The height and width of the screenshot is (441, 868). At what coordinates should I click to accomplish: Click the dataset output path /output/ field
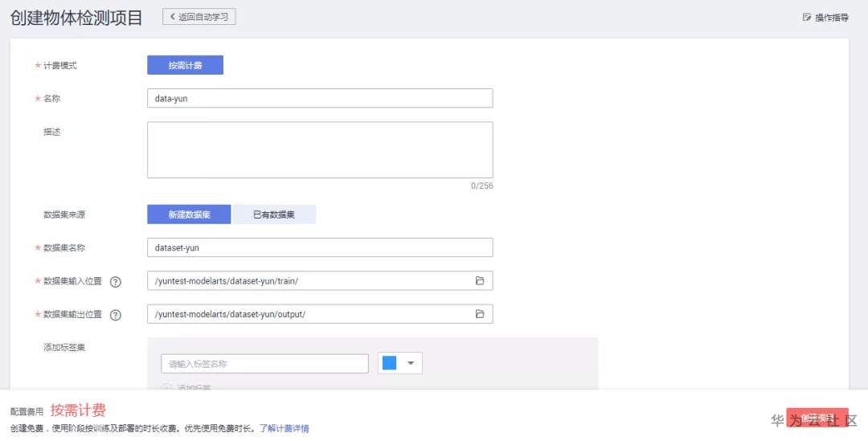point(309,314)
